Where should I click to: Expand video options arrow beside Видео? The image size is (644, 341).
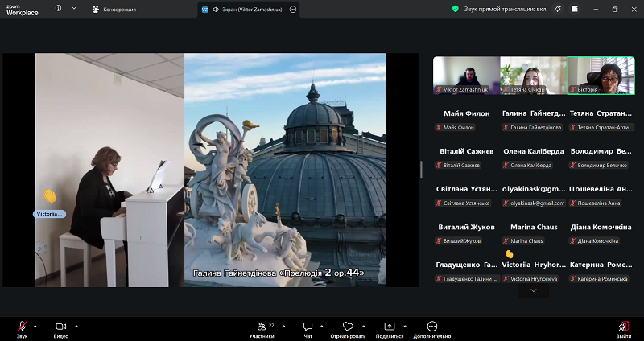(76, 326)
